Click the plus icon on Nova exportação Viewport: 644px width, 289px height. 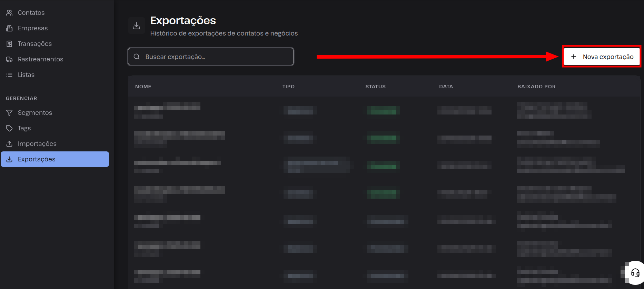pyautogui.click(x=573, y=57)
